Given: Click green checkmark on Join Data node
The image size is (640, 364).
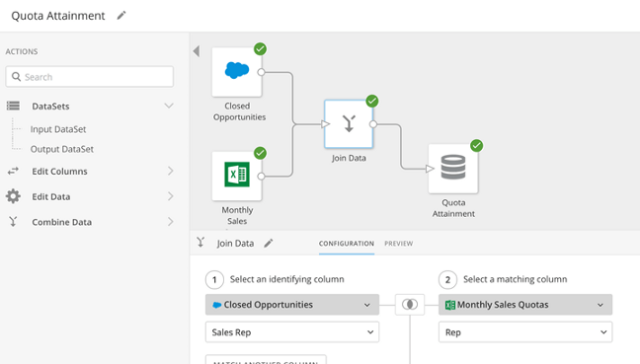Looking at the screenshot, I should (371, 101).
